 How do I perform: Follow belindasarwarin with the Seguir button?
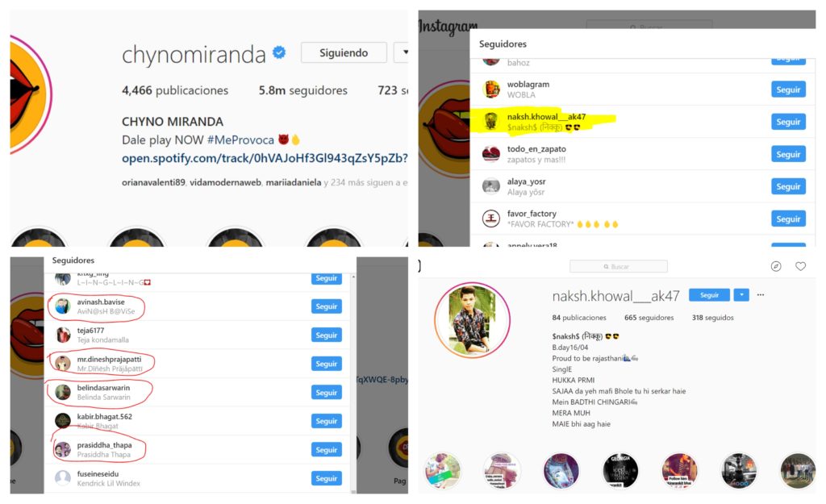327,393
